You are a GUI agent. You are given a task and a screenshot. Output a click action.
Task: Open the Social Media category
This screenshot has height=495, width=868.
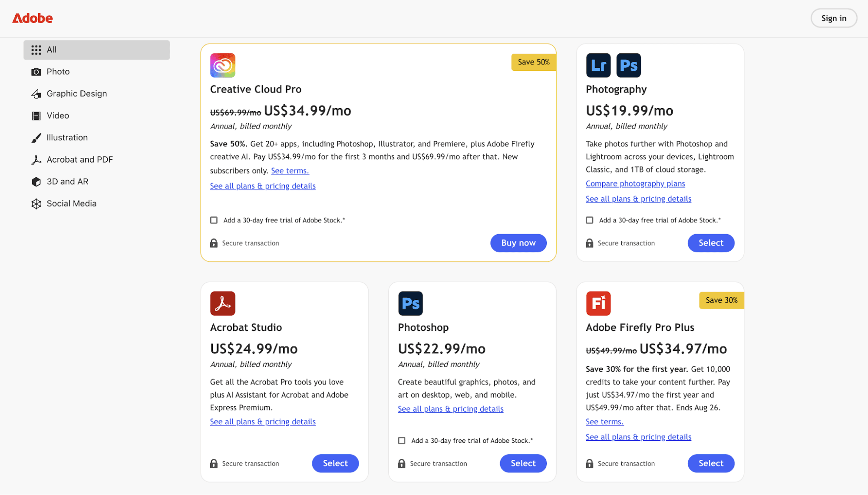[97, 204]
